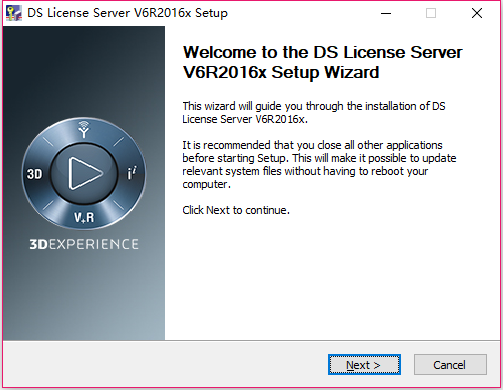This screenshot has width=503, height=390.
Task: Click the compass outer ring between 3D and V+R
Action: [x=47, y=206]
